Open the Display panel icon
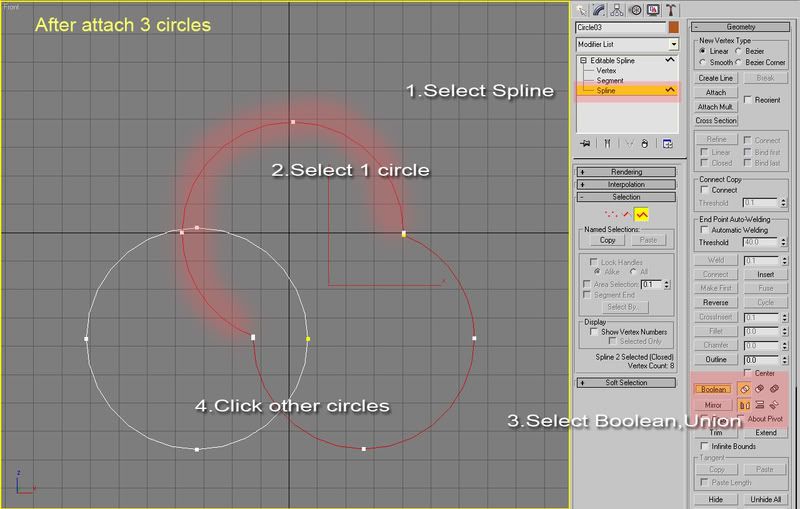The height and width of the screenshot is (509, 800). tap(653, 9)
